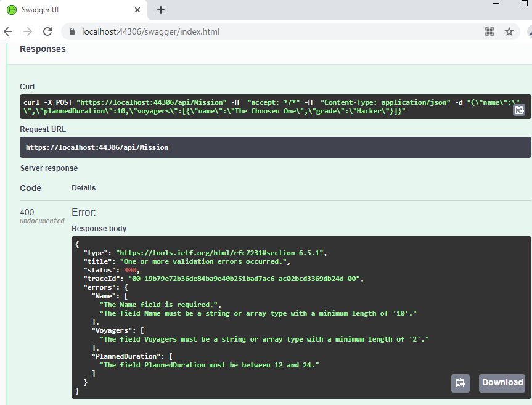Image resolution: width=532 pixels, height=405 pixels.
Task: Copy the curl command to clipboard
Action: (x=519, y=110)
